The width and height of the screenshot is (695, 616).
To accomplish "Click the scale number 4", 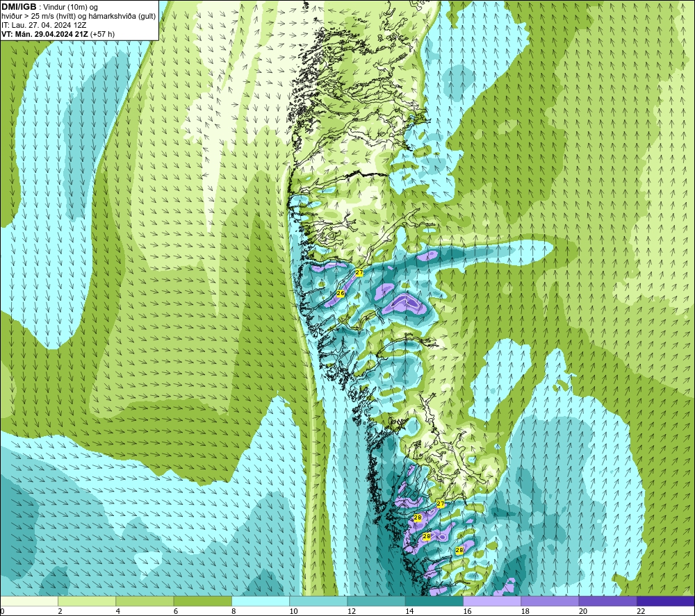I will (x=118, y=611).
